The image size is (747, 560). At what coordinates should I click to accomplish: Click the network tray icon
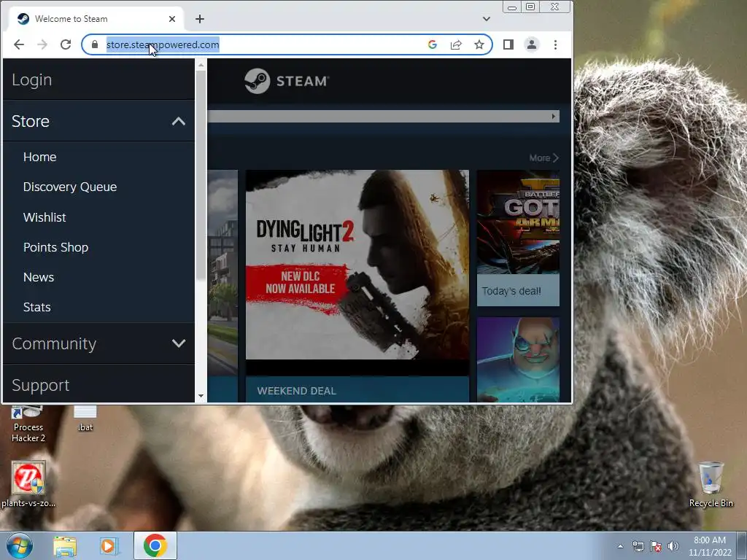638,546
